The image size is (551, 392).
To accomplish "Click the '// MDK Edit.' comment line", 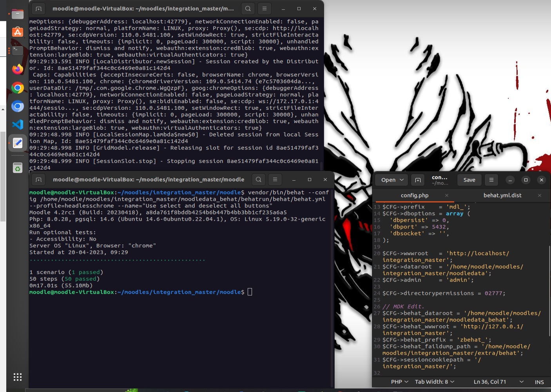I will click(403, 307).
